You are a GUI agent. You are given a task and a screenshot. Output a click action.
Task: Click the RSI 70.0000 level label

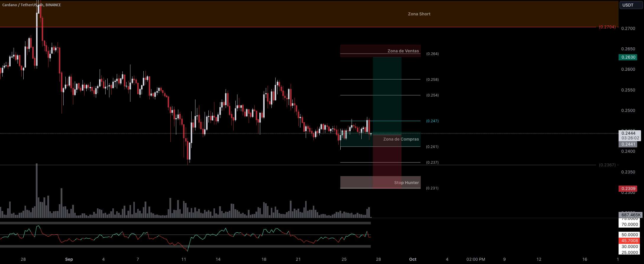pos(630,224)
